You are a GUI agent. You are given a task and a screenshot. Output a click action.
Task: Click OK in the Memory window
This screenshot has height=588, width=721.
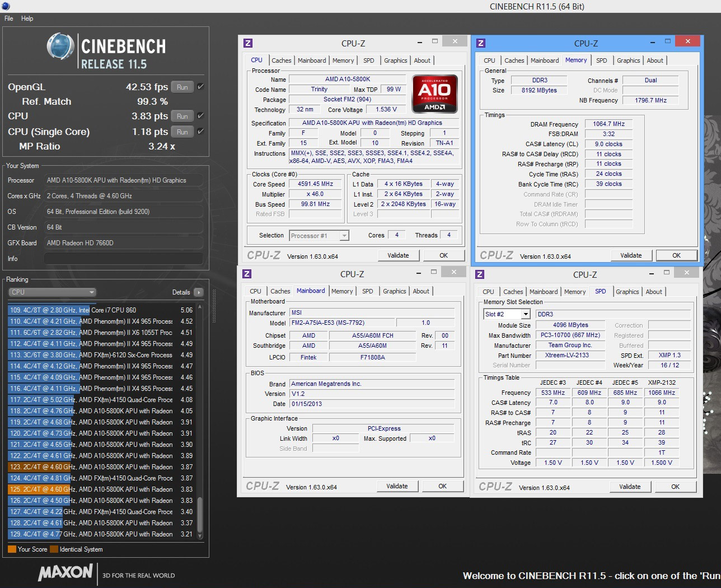(677, 255)
